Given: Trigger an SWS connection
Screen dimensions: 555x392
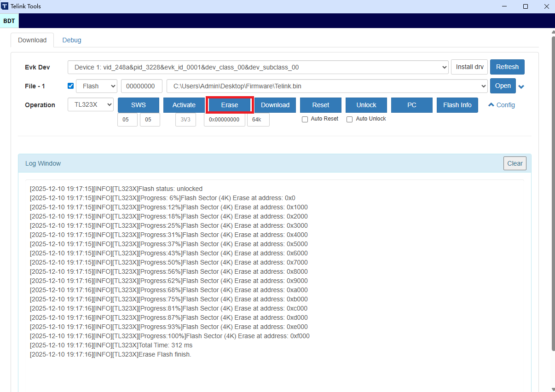Looking at the screenshot, I should click(138, 105).
